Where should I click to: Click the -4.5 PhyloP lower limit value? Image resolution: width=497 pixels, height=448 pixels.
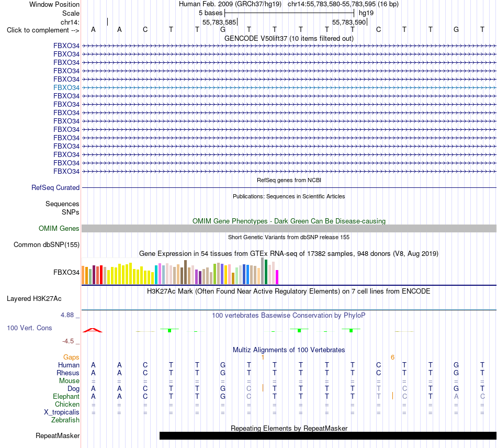tap(68, 341)
